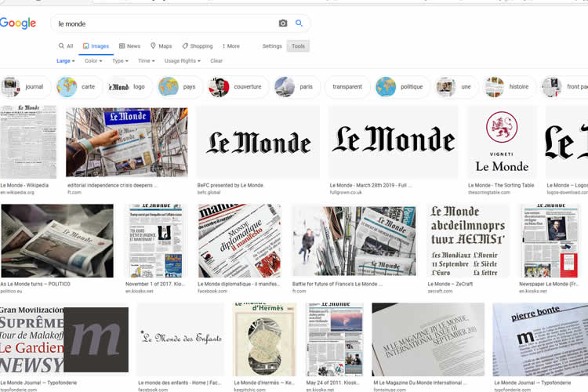The height and width of the screenshot is (392, 588).
Task: Open the Color filter dropdown
Action: click(93, 61)
